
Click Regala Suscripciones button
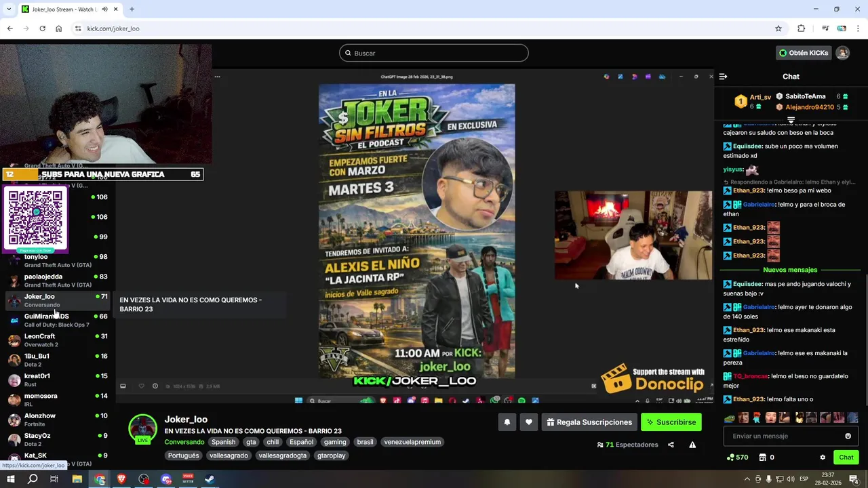pos(589,422)
